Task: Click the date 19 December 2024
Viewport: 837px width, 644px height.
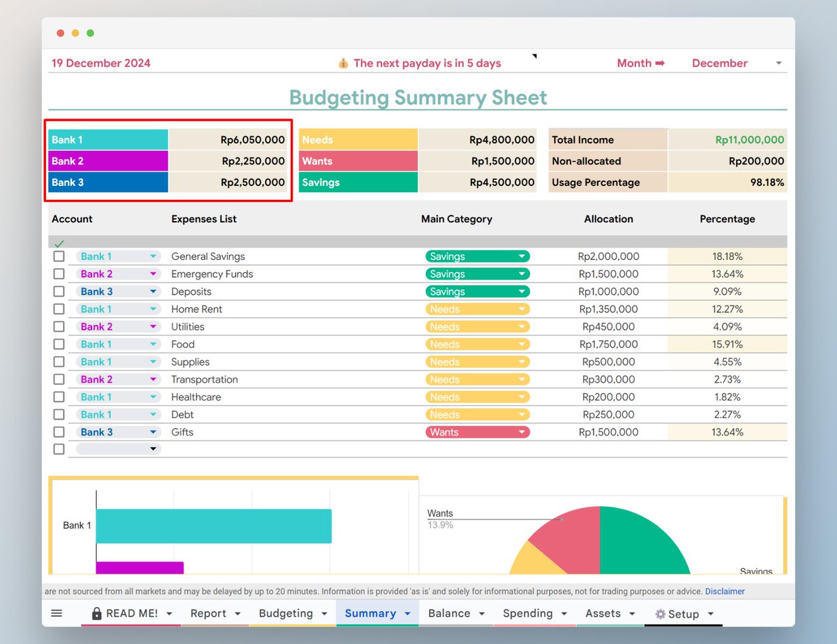Action: 101,63
